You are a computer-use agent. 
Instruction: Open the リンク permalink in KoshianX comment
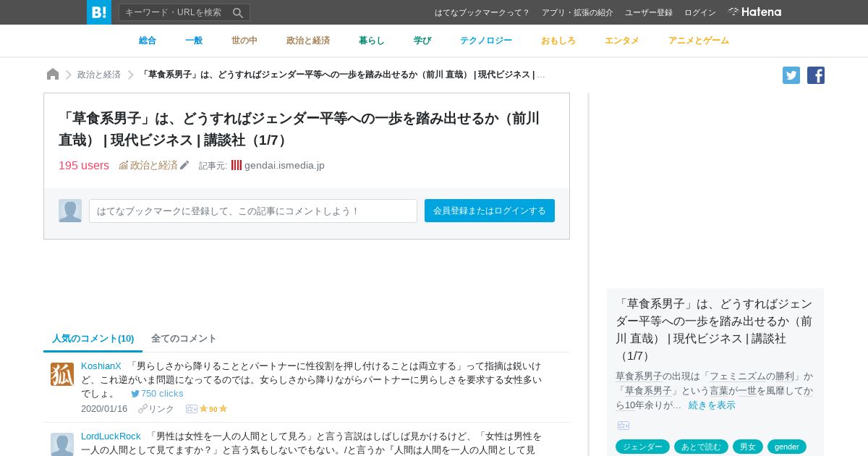161,409
